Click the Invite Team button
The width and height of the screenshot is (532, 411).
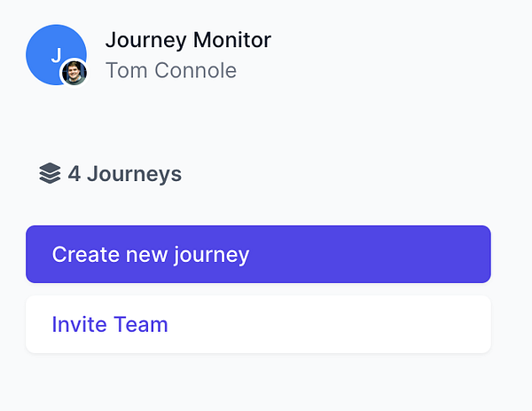[258, 324]
